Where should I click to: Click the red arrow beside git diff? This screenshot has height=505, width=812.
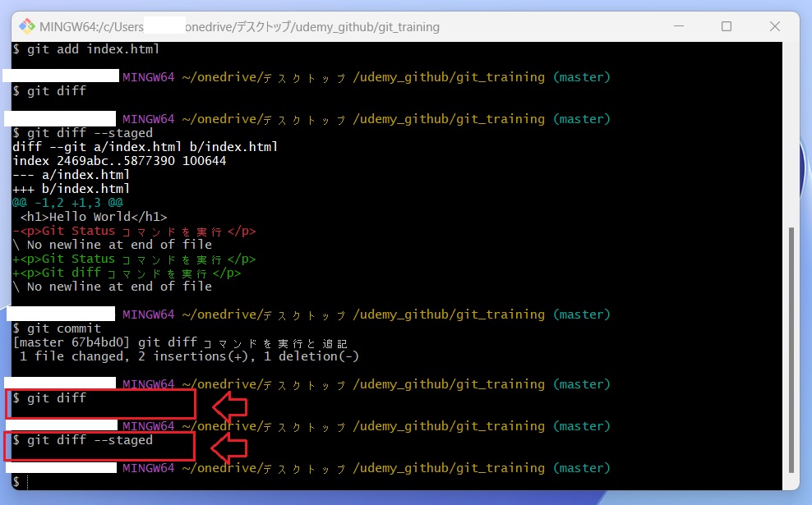[x=229, y=405]
